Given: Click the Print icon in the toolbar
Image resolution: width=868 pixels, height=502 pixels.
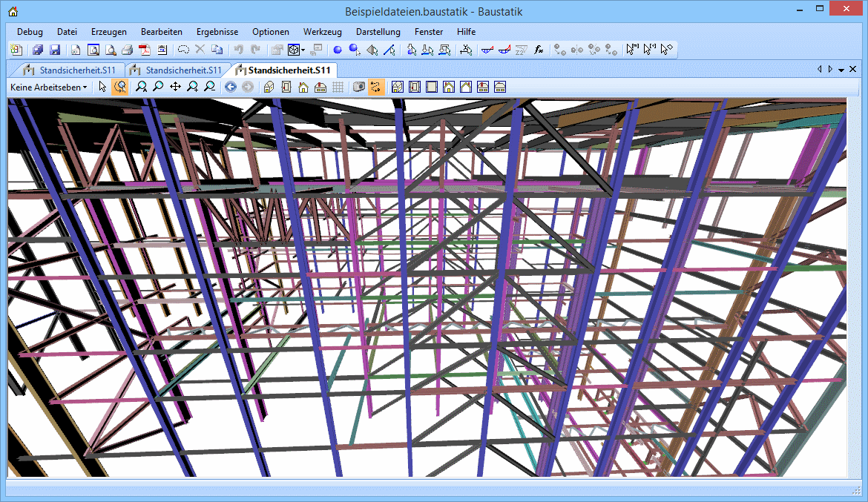Looking at the screenshot, I should click(x=127, y=50).
